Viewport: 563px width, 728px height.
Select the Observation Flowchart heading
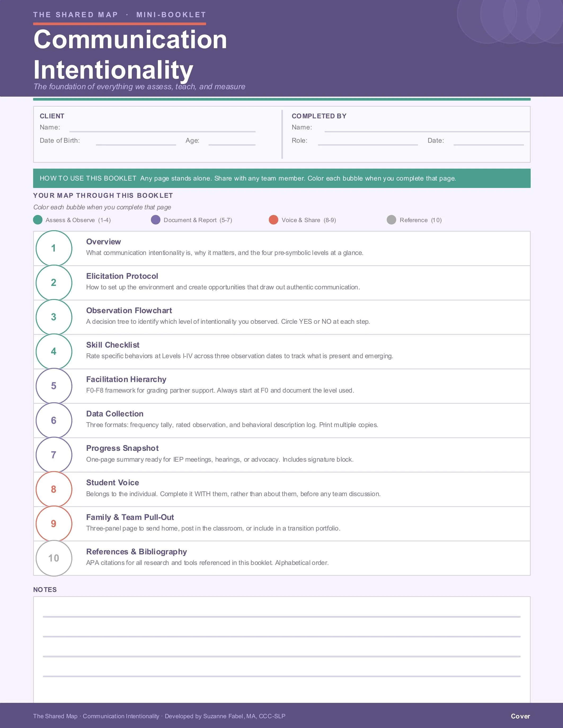pyautogui.click(x=129, y=311)
